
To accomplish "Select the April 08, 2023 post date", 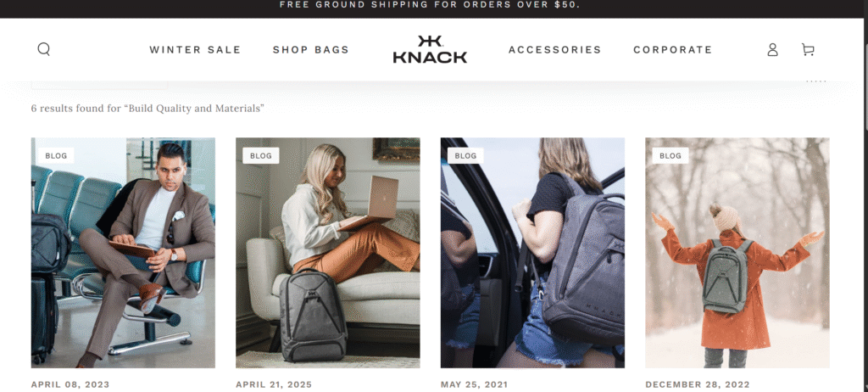I will coord(70,384).
